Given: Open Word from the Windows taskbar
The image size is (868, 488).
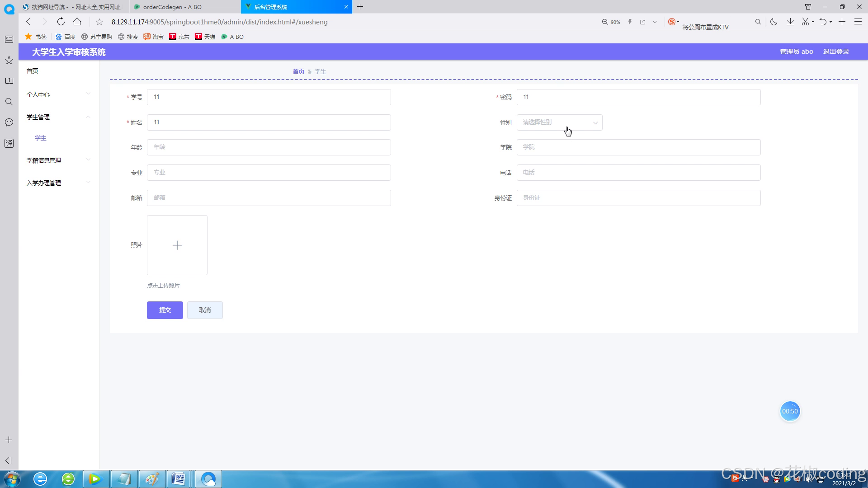Looking at the screenshot, I should point(179,479).
